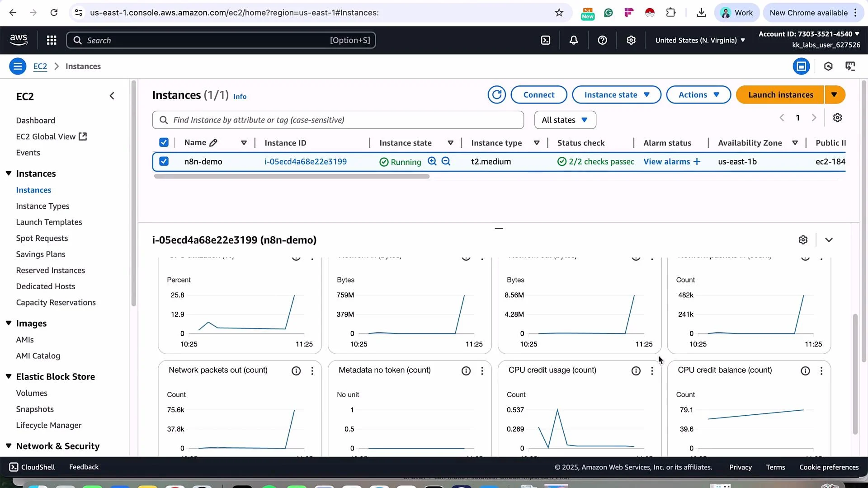Viewport: 868px width, 488px height.
Task: Open the Account ID menu
Action: coord(809,34)
